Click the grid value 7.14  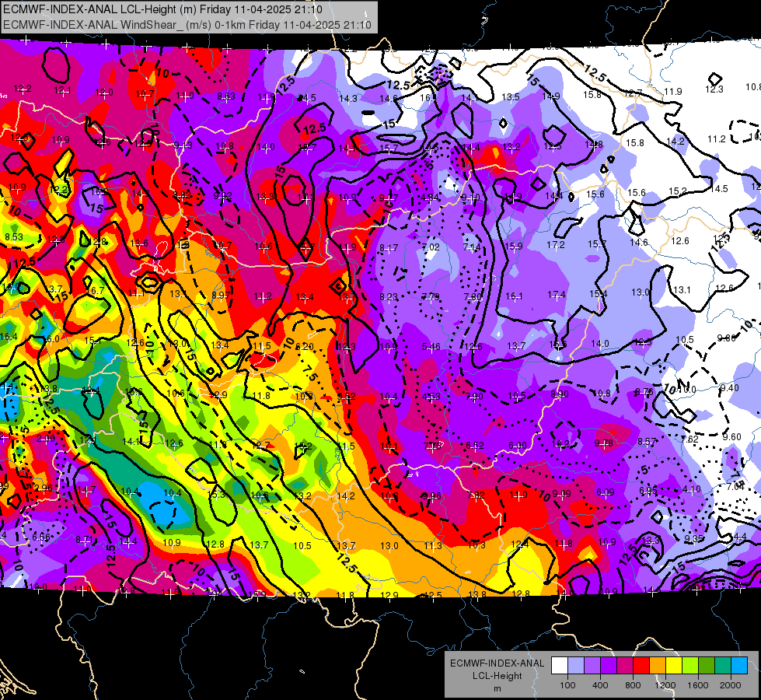pyautogui.click(x=473, y=247)
